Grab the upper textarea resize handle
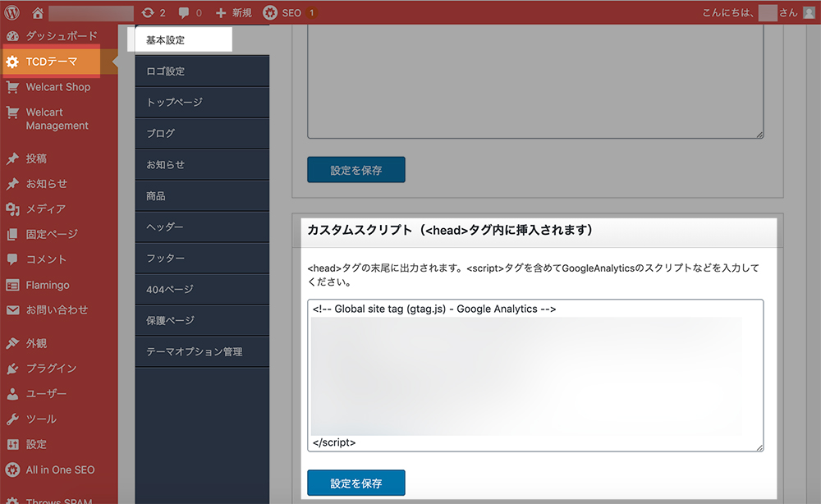The image size is (821, 504). (x=759, y=135)
